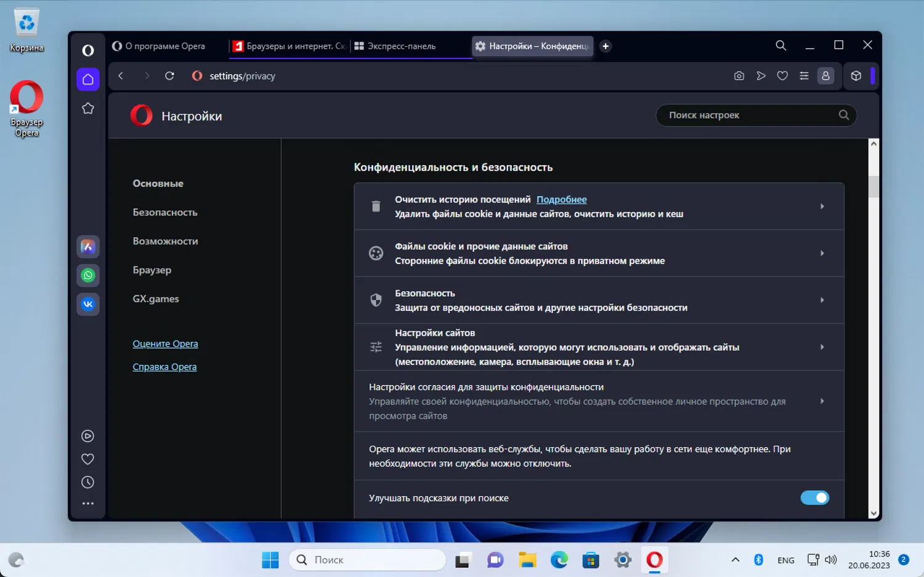This screenshot has height=577, width=924.
Task: Open the sidebar heart pinboards icon
Action: pyautogui.click(x=88, y=459)
